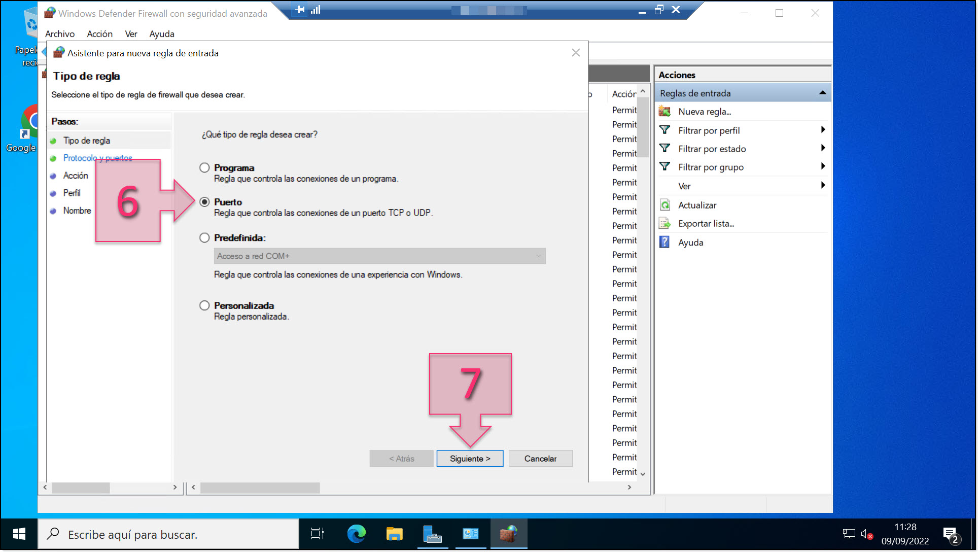This screenshot has width=980, height=554.
Task: Click the Acción column header in rules list
Action: click(x=623, y=94)
